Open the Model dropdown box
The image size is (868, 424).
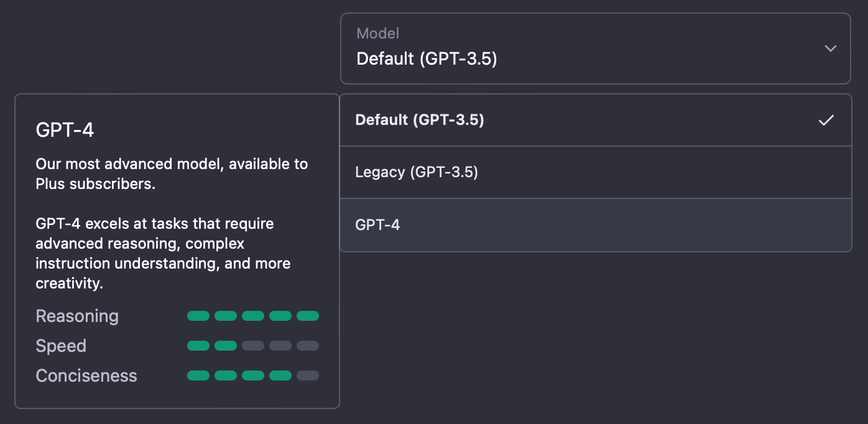click(595, 48)
